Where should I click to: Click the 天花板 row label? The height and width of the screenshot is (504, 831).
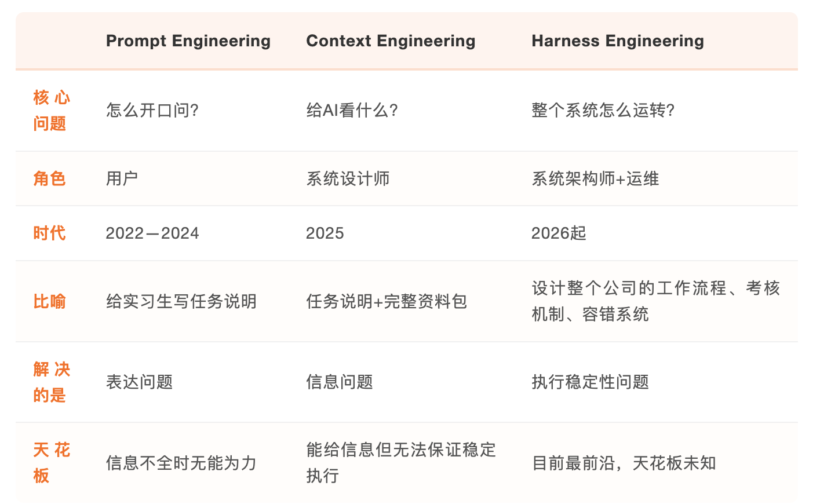coord(51,462)
